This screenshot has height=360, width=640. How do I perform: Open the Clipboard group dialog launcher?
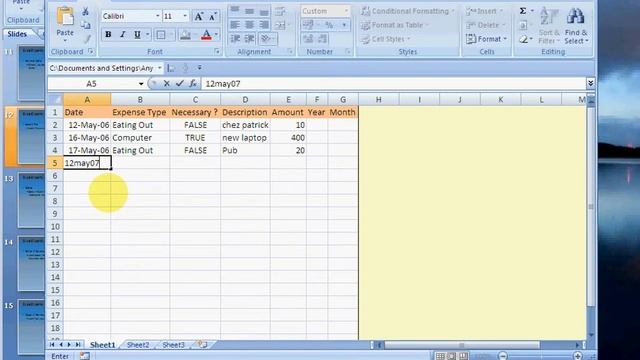(91, 51)
